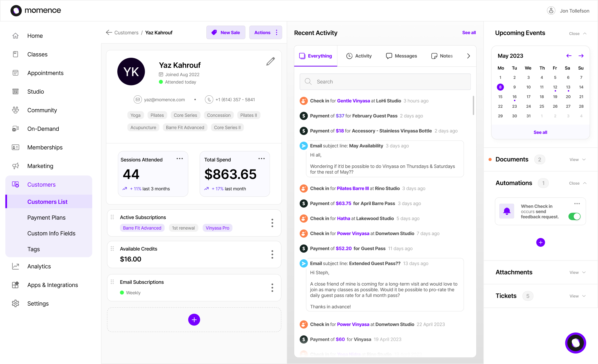Click See all under calendar
The width and height of the screenshot is (598, 364).
click(540, 132)
